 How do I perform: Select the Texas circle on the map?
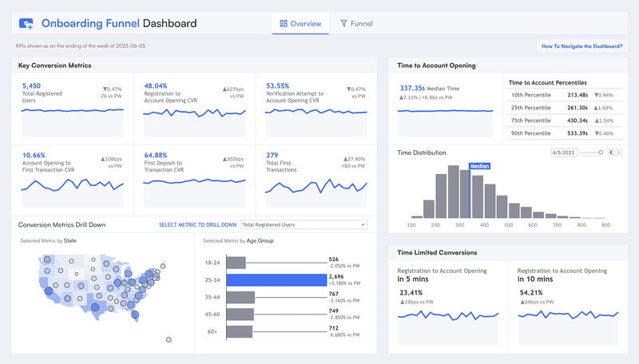[95, 307]
